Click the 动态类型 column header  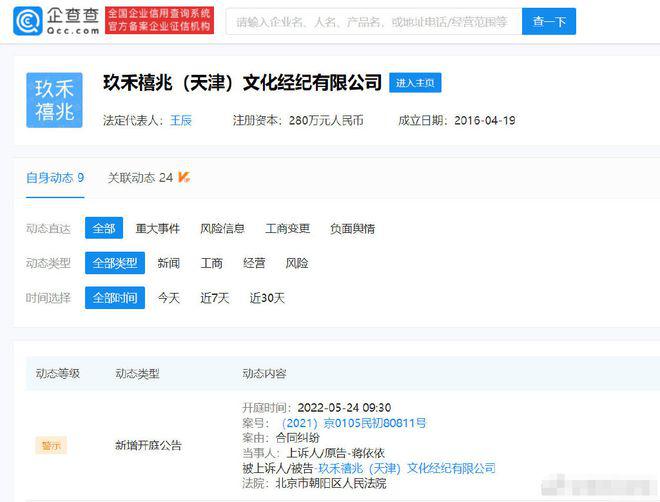coord(138,373)
